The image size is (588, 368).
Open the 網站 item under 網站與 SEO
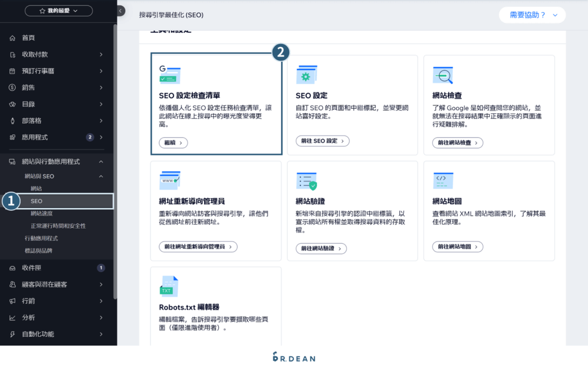[36, 188]
